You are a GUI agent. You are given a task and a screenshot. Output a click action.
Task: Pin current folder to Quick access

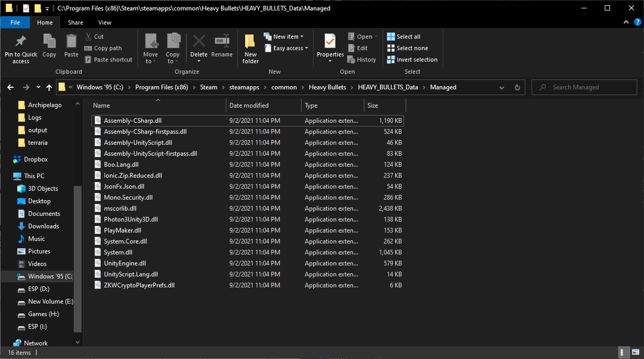point(20,47)
